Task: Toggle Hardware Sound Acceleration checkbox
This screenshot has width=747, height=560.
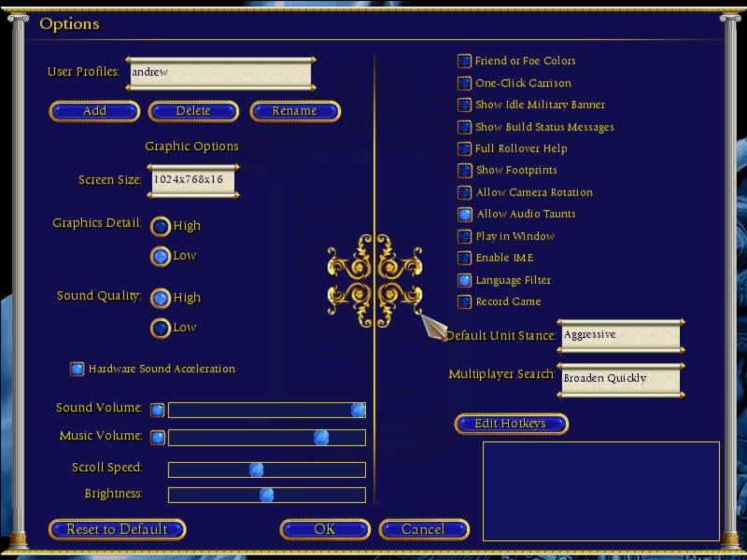Action: 78,370
